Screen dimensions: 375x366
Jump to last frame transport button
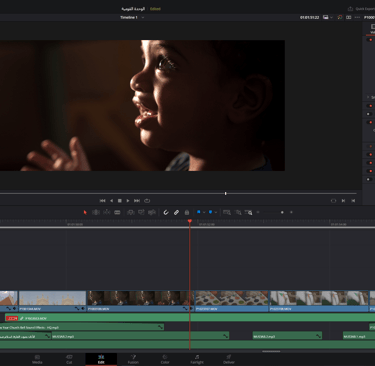pyautogui.click(x=137, y=201)
